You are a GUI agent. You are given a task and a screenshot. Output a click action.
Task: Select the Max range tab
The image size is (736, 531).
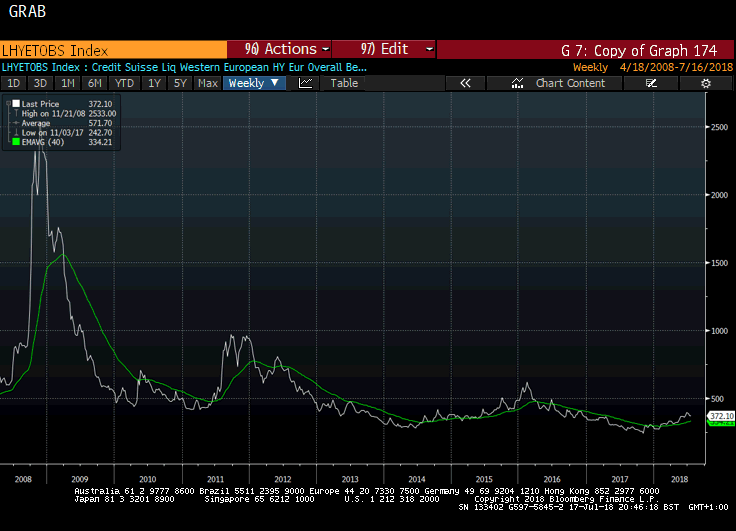pyautogui.click(x=207, y=83)
